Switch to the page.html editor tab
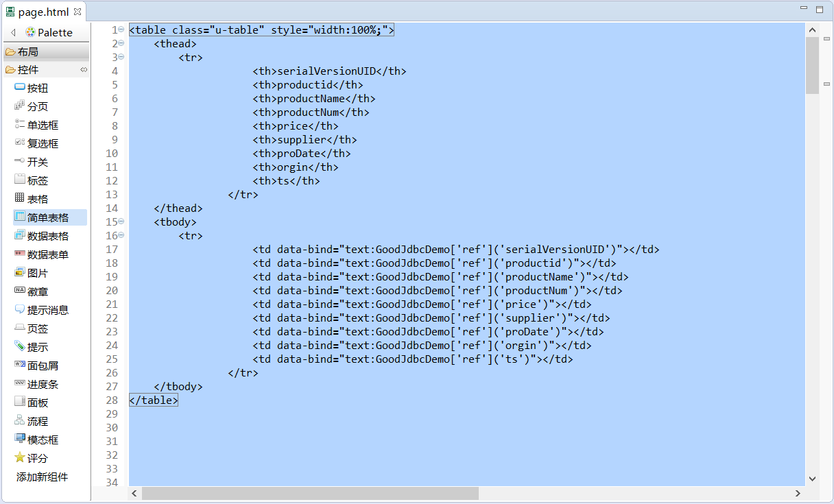834x504 pixels. pyautogui.click(x=43, y=12)
